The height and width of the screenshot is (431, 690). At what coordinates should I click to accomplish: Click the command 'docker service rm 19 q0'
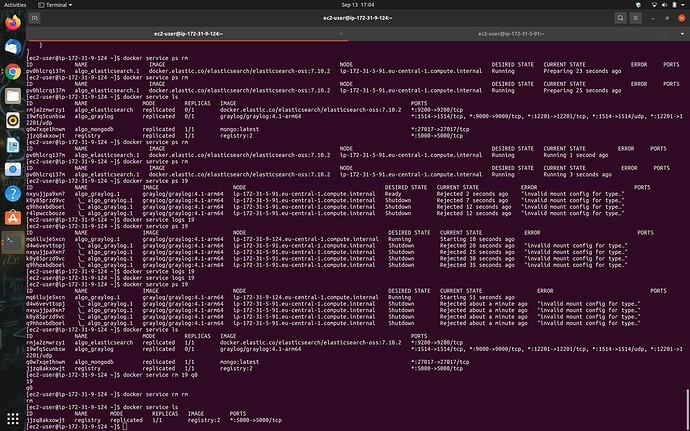pos(160,375)
